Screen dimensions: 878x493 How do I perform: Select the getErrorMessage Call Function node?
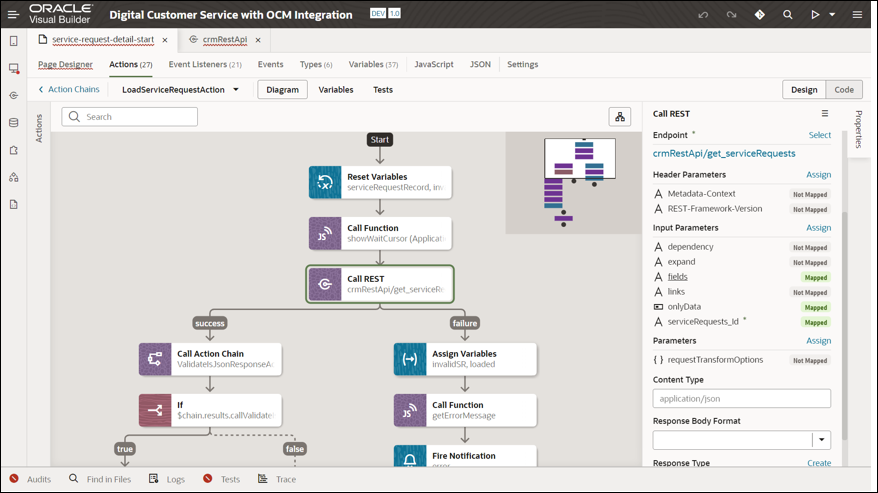(465, 410)
